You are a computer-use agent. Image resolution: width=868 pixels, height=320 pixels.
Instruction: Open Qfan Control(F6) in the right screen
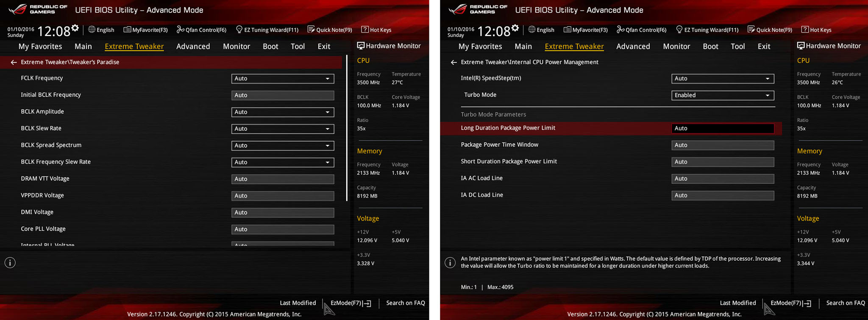coord(641,30)
